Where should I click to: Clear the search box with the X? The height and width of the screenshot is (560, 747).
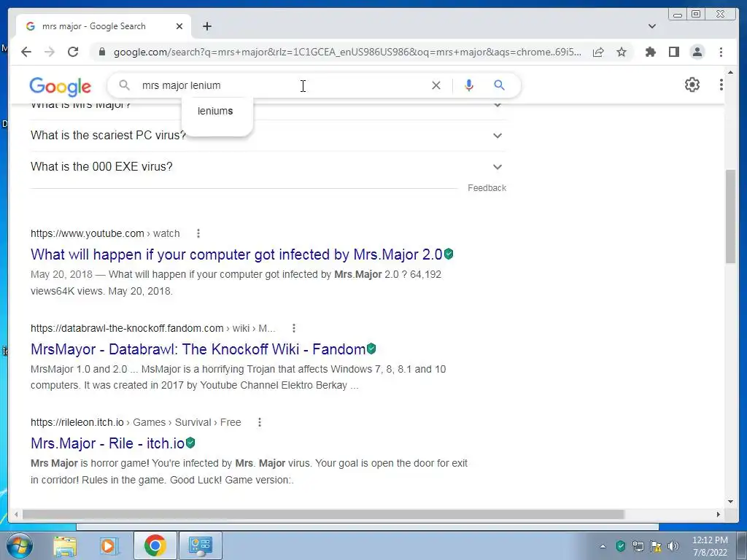click(x=436, y=85)
